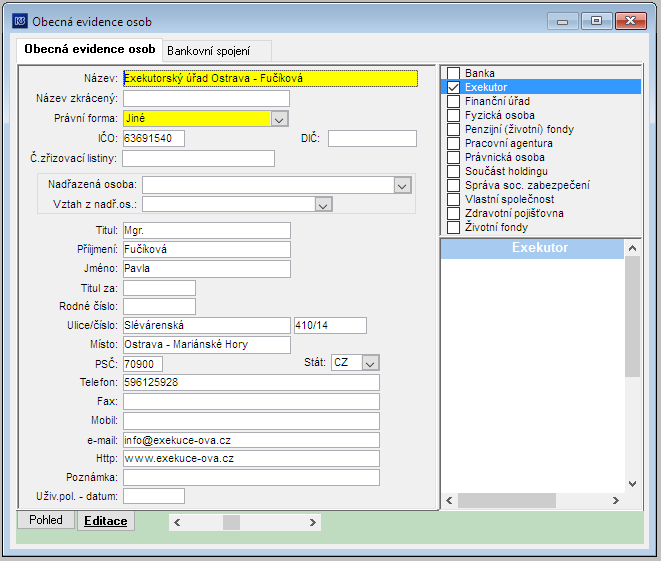This screenshot has width=661, height=561.
Task: Tick the Fyzická osoba checkbox
Action: coord(453,115)
